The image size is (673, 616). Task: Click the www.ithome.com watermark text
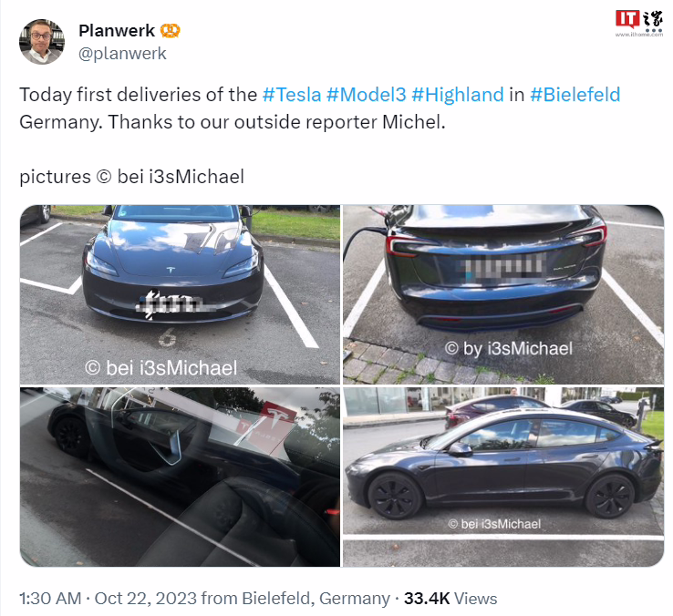[639, 35]
